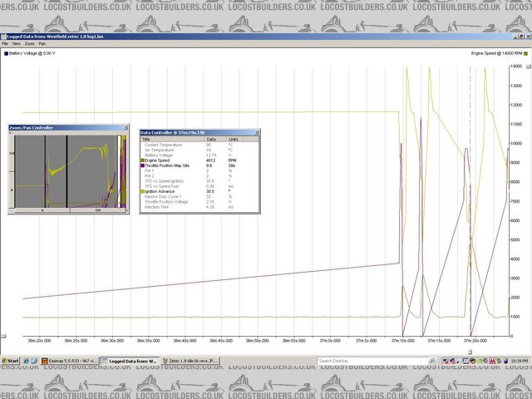The height and width of the screenshot is (399, 532).
Task: Open the File menu
Action: [x=5, y=42]
